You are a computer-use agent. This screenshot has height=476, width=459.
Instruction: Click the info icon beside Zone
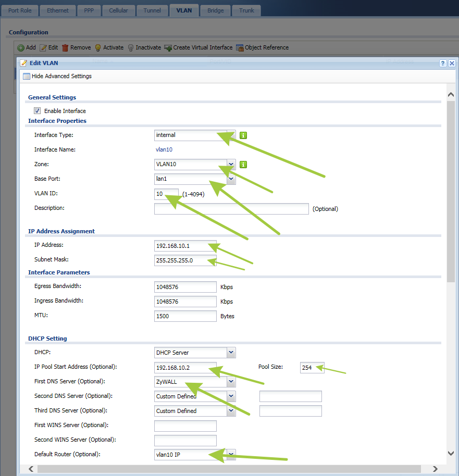243,165
